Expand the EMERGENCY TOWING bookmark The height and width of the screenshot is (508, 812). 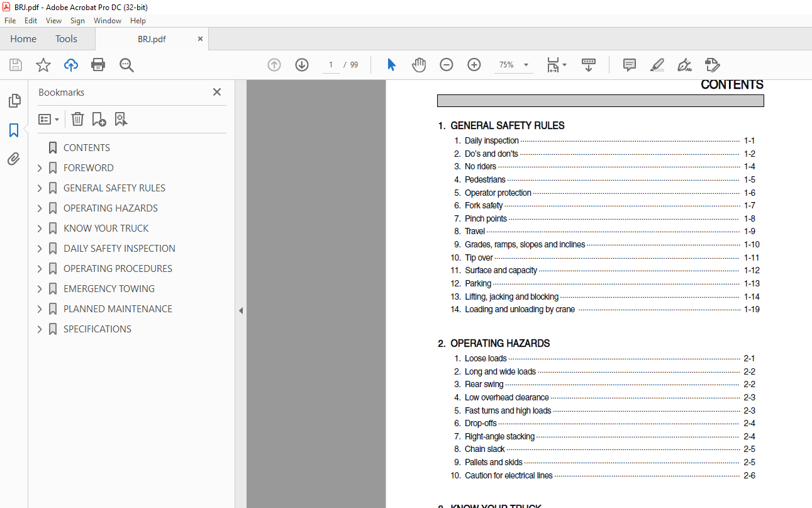pos(40,289)
